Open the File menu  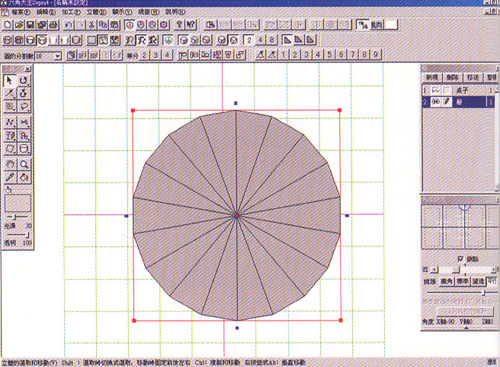tap(20, 12)
